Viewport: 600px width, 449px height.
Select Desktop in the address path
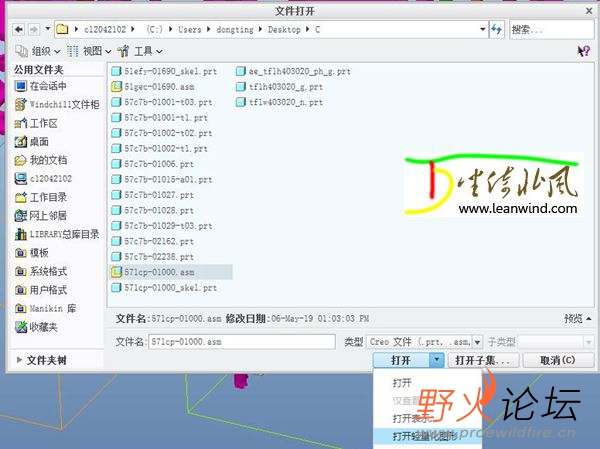[x=284, y=29]
